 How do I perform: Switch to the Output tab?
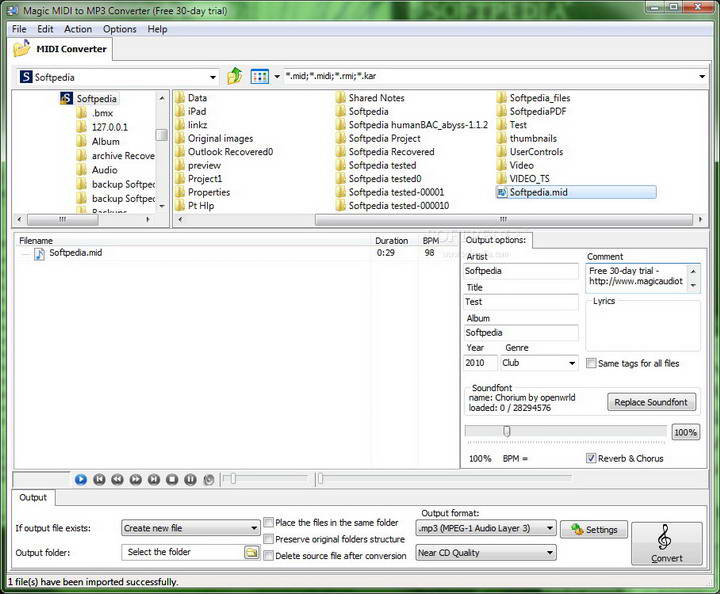click(33, 498)
